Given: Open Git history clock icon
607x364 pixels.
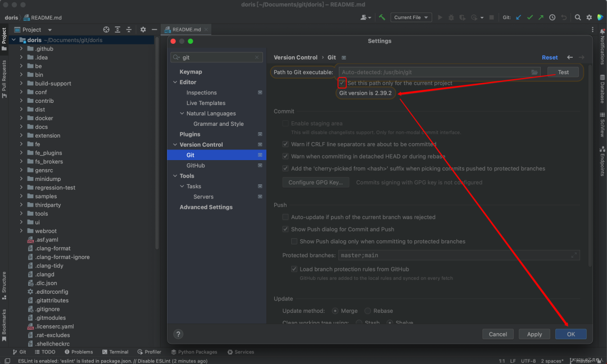Looking at the screenshot, I should point(552,17).
